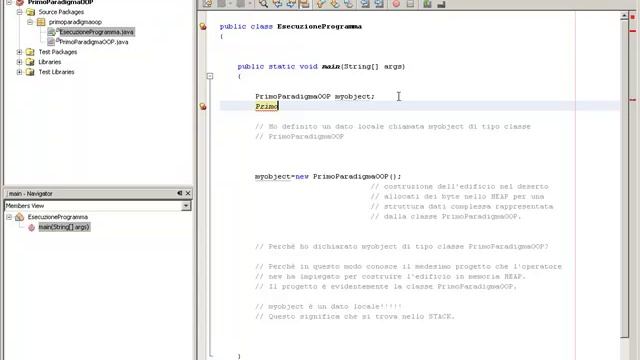Click the error glyph beside the class declaration
This screenshot has height=360, width=640.
click(x=203, y=27)
